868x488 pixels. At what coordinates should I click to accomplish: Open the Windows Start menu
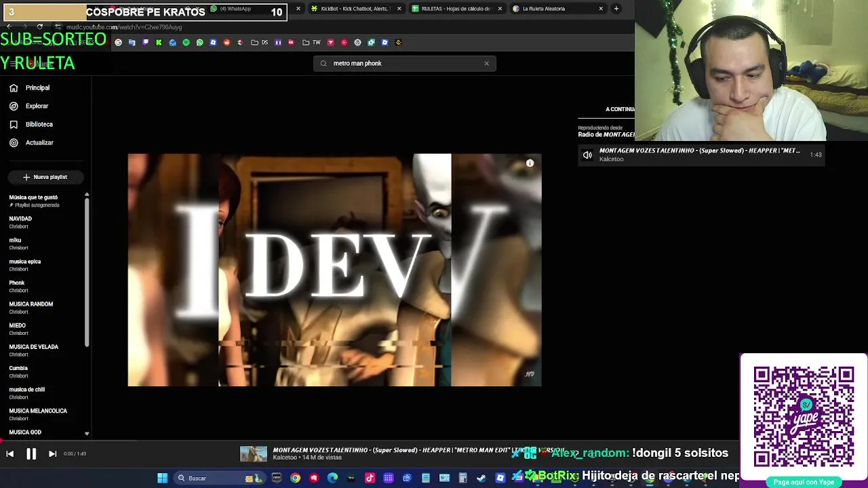[163, 478]
